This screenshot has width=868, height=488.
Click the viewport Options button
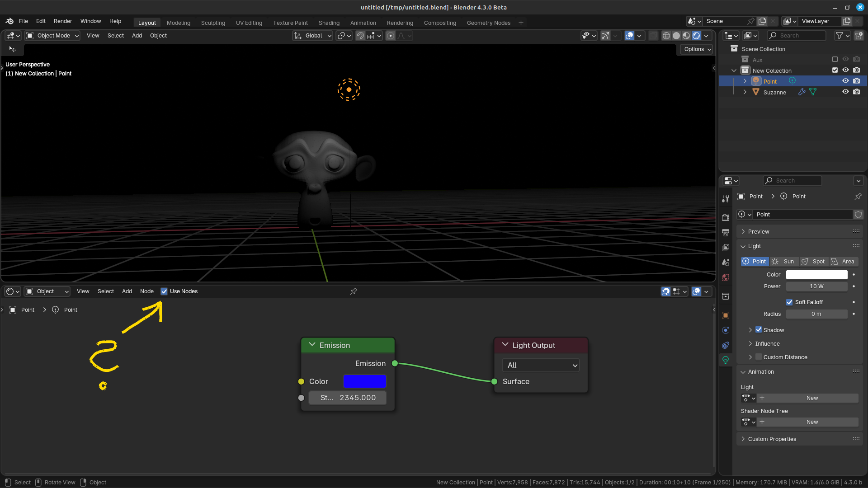pyautogui.click(x=697, y=49)
